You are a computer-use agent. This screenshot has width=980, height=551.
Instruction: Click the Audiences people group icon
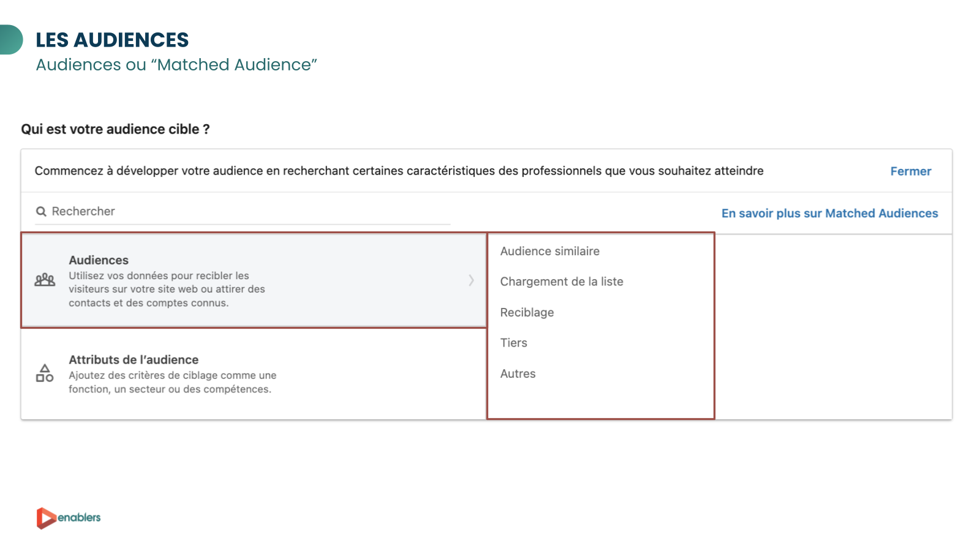[45, 280]
